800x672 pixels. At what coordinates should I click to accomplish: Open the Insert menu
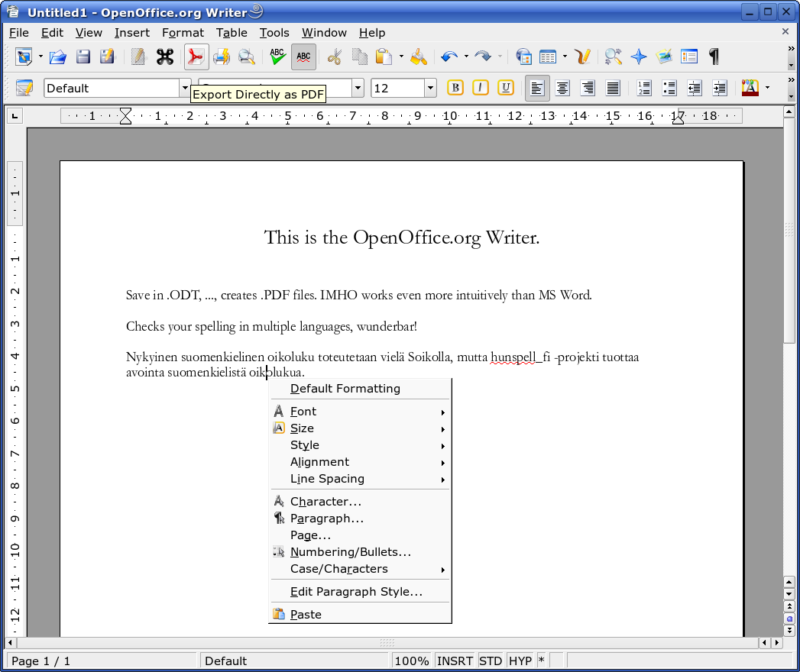131,33
